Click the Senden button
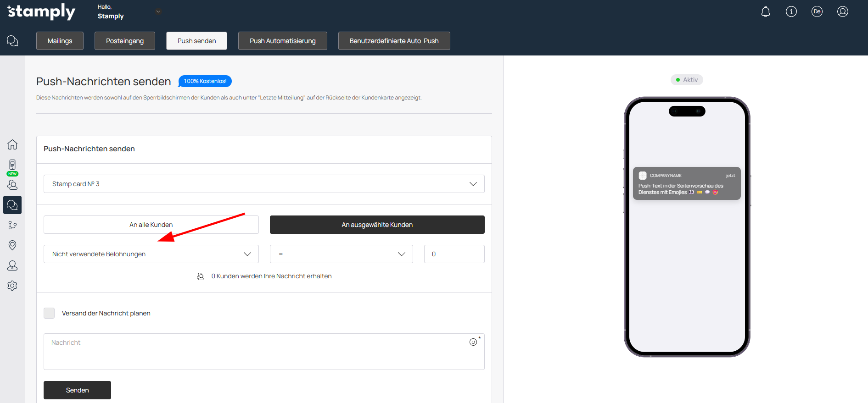 [x=77, y=390]
